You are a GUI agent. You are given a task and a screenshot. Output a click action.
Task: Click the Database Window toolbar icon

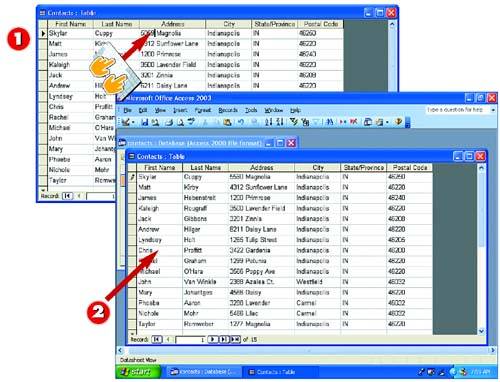(x=367, y=122)
